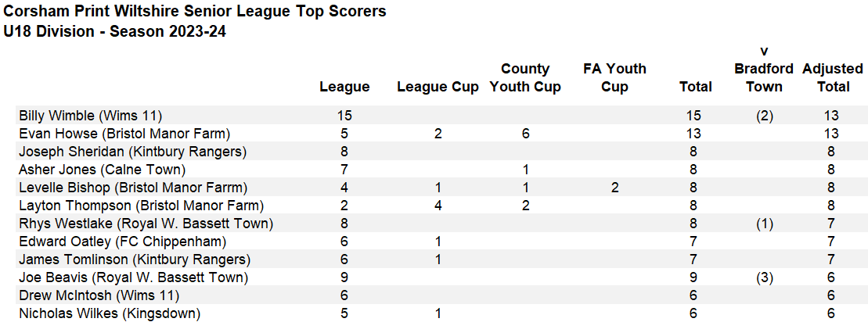Viewport: 868px width, 322px height.
Task: Click the Billy Wimble (Wims 11) row name
Action: tap(90, 116)
